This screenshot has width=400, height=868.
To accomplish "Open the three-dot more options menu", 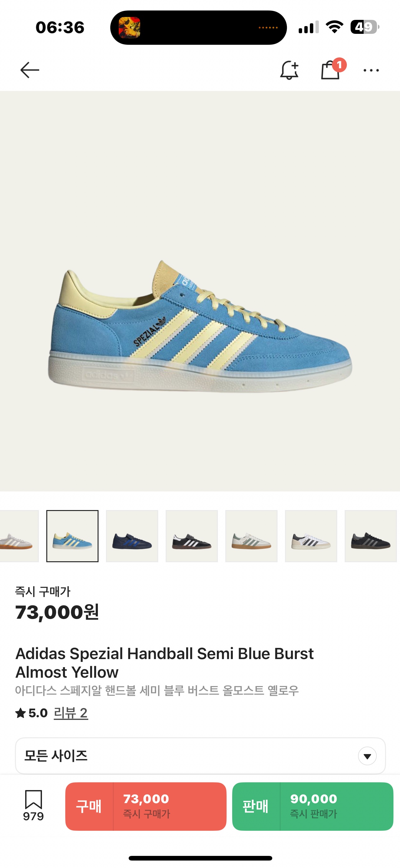I will coord(371,70).
